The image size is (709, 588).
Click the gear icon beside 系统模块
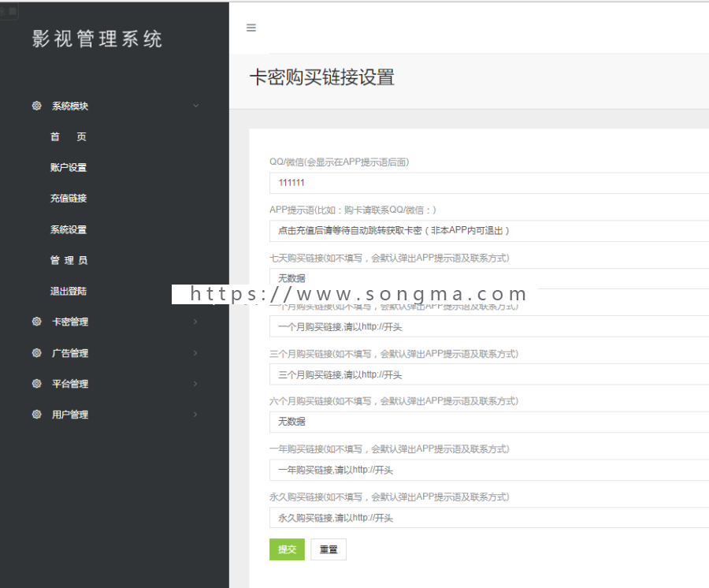click(36, 106)
